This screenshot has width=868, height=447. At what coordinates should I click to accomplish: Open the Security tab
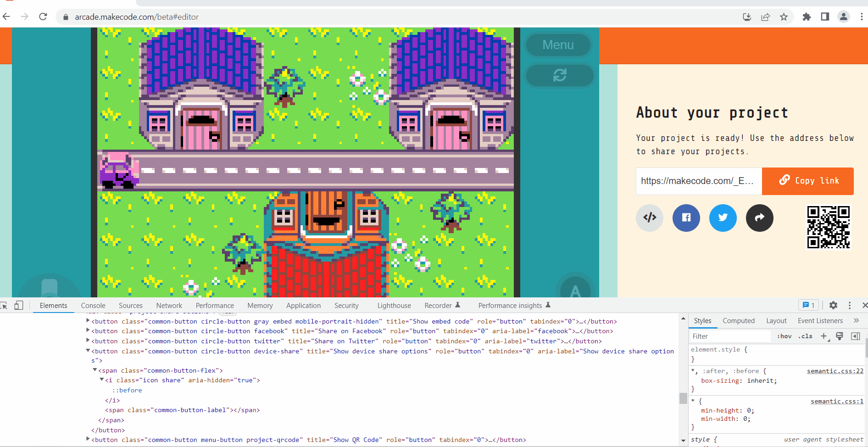click(x=346, y=306)
